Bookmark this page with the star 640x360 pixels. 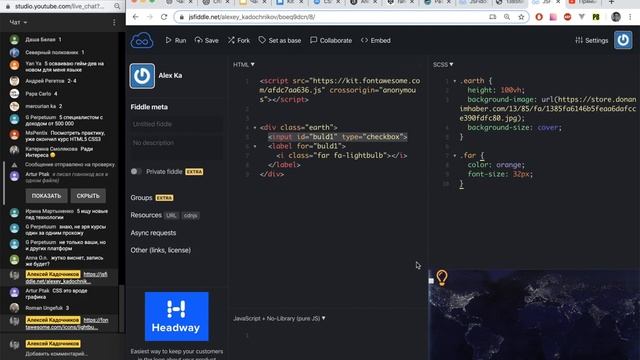[x=521, y=17]
